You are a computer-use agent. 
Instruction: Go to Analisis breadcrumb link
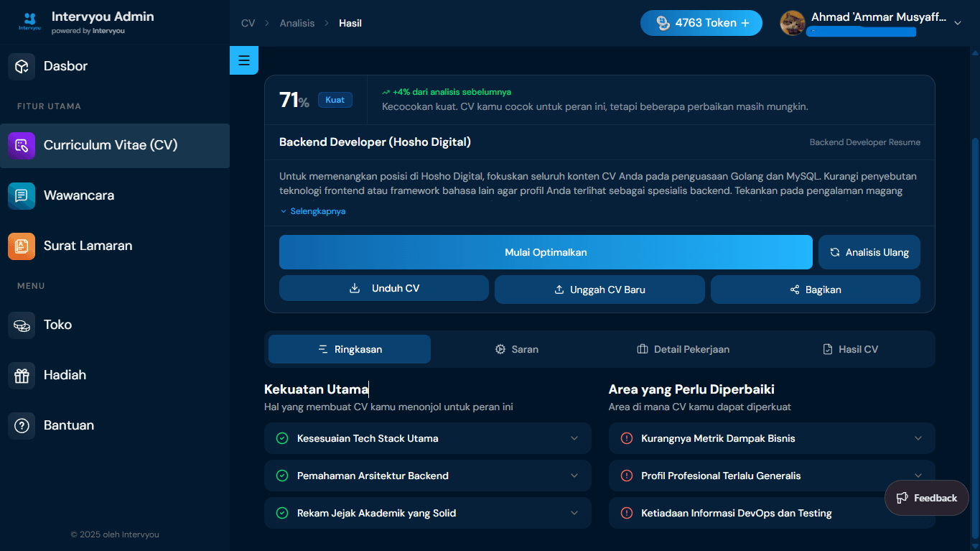297,23
